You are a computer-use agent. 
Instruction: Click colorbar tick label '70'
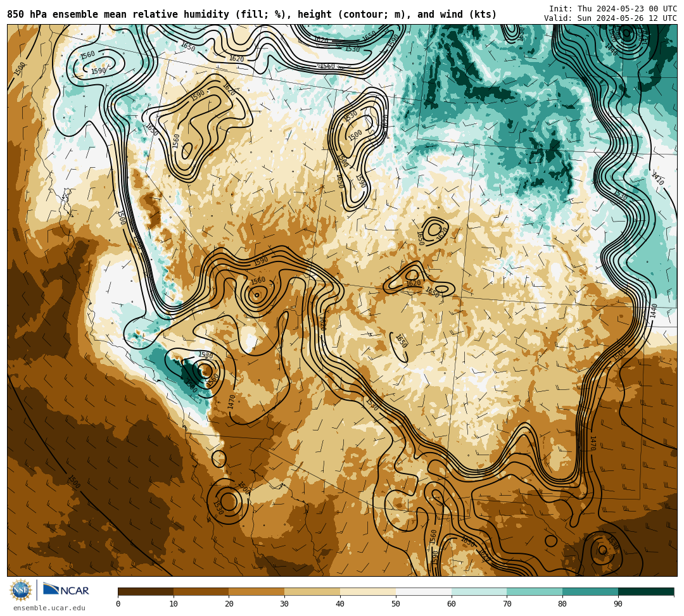click(507, 604)
